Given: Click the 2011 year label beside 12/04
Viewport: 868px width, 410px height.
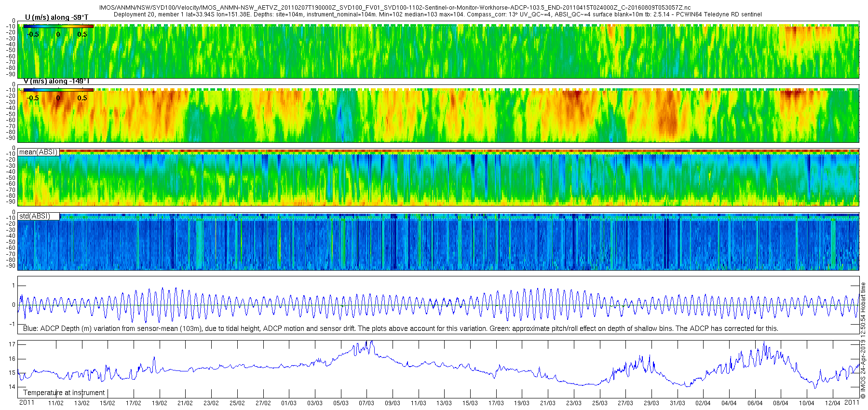Looking at the screenshot, I should pyautogui.click(x=852, y=402).
